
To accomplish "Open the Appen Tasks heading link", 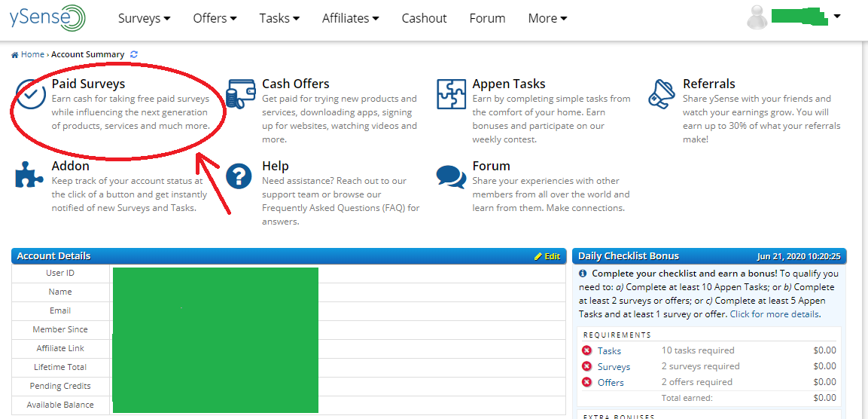I will point(509,84).
